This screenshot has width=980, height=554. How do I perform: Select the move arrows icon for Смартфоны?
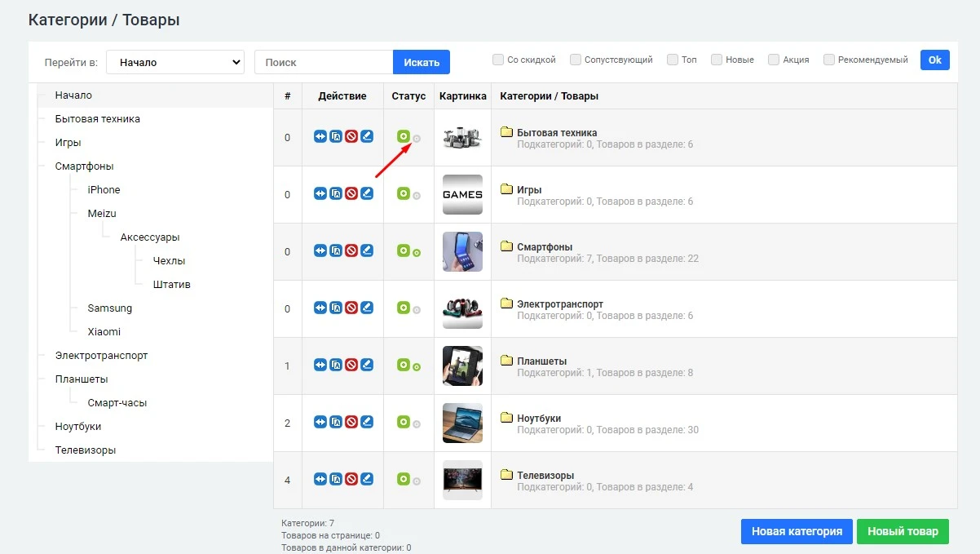[x=320, y=251]
